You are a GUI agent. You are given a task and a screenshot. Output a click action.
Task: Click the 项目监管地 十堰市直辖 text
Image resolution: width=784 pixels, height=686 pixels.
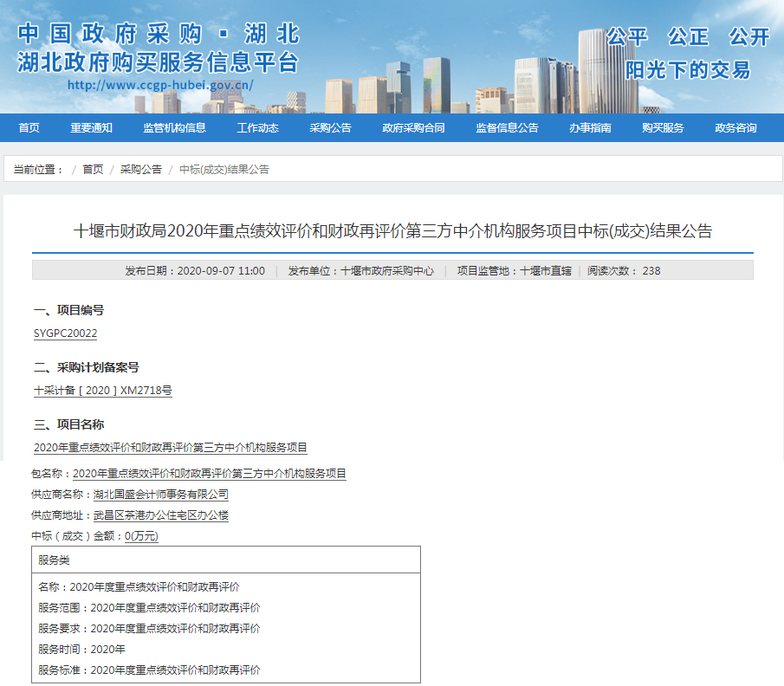coord(514,271)
